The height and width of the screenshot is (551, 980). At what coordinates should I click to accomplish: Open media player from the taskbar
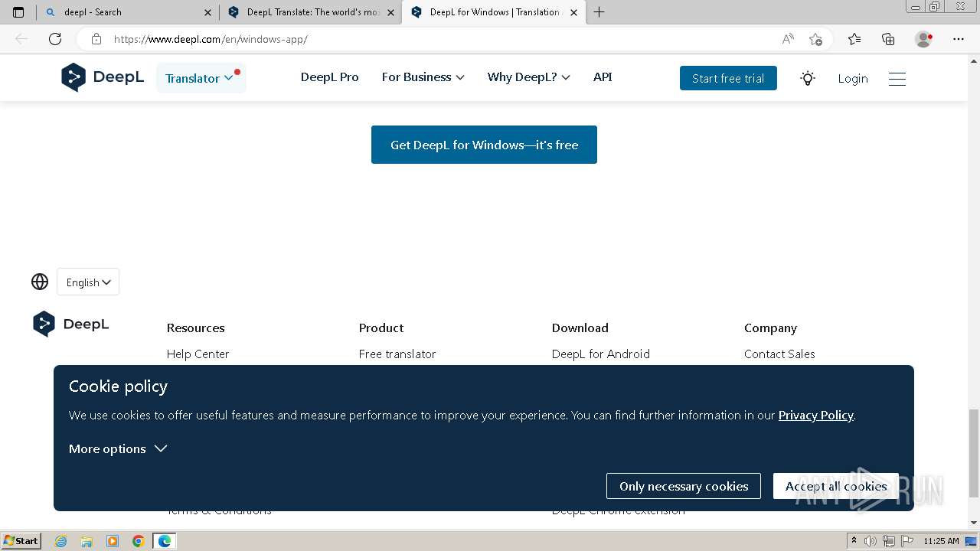pos(113,541)
